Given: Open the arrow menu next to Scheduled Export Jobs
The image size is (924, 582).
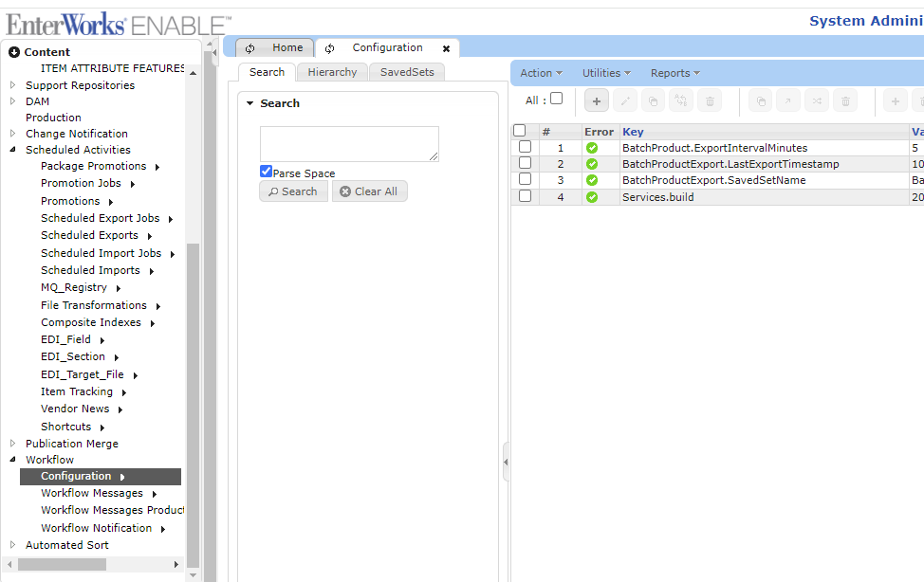Looking at the screenshot, I should [171, 219].
